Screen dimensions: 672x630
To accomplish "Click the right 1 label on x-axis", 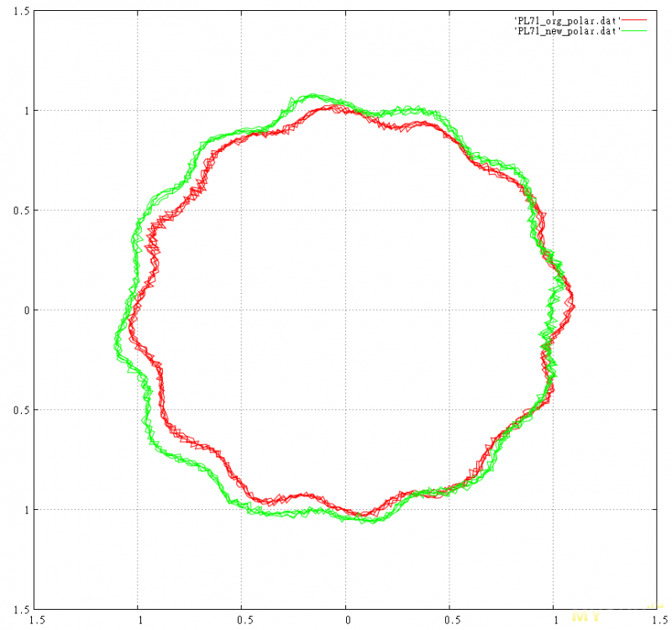I will (x=552, y=620).
